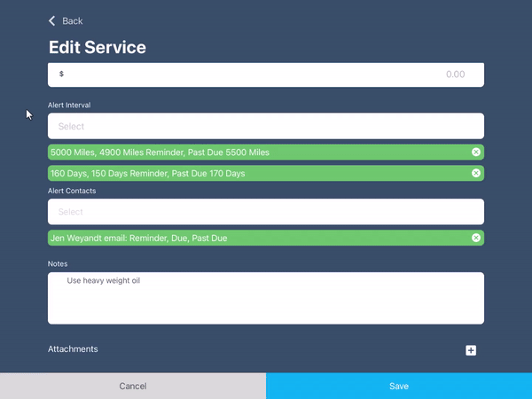This screenshot has height=399, width=532.
Task: Remove Jen Weyandt from alert contacts
Action: coord(476,238)
